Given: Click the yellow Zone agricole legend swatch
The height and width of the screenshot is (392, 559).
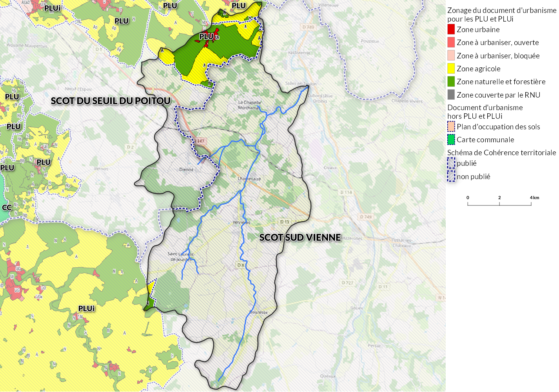Looking at the screenshot, I should pos(451,69).
